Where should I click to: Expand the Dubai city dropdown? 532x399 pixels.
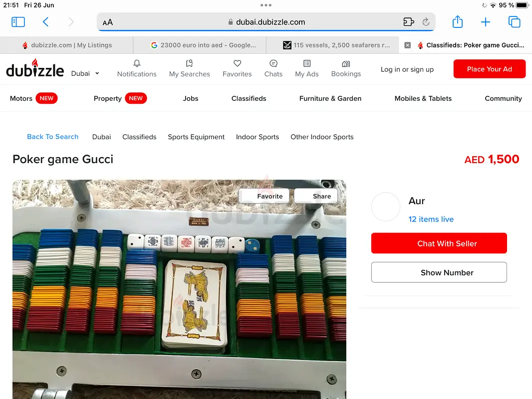click(85, 73)
